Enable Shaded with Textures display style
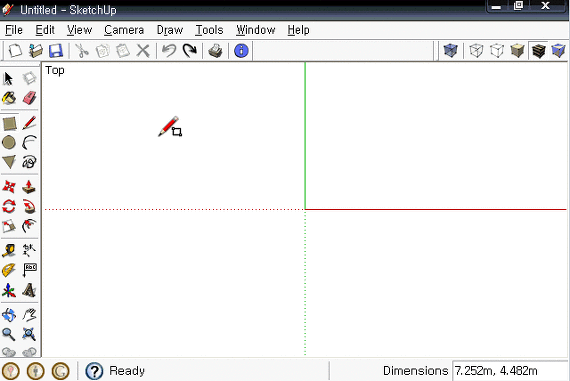Image resolution: width=570 pixels, height=381 pixels. pos(538,51)
